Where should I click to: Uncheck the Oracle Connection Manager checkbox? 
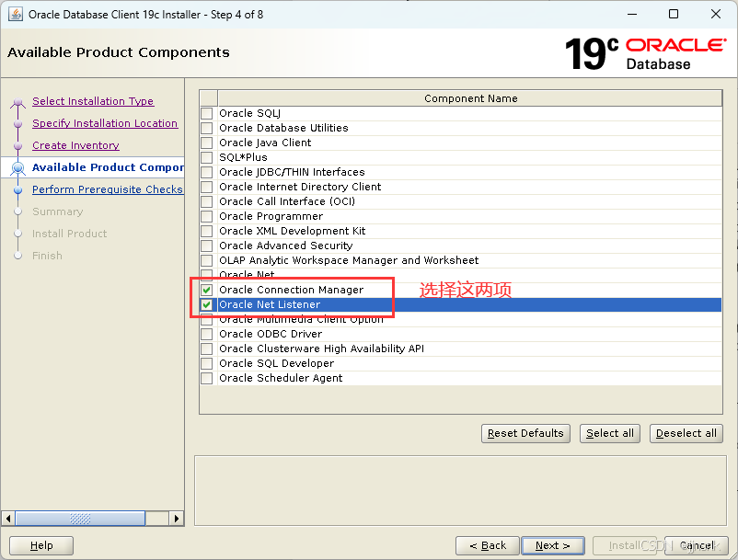[x=207, y=290]
